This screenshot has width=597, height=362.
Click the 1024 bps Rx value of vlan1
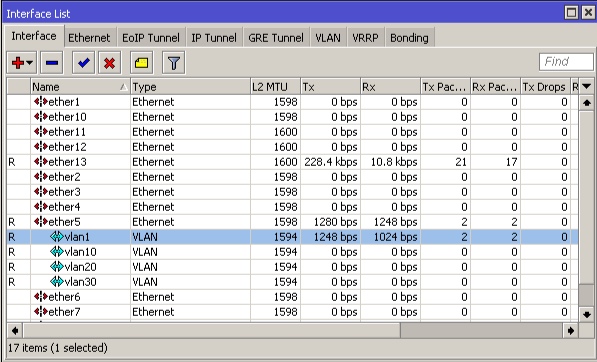click(x=395, y=237)
